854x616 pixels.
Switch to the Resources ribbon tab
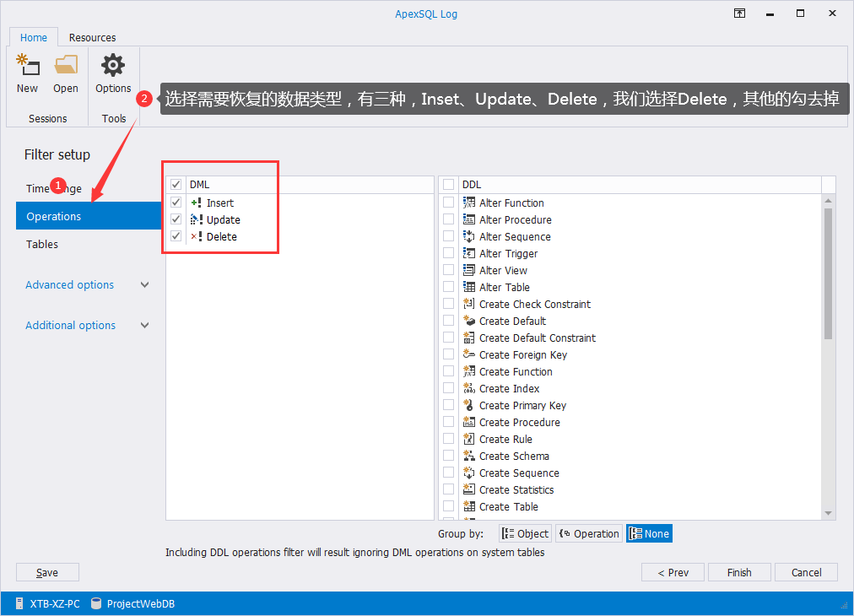click(92, 38)
